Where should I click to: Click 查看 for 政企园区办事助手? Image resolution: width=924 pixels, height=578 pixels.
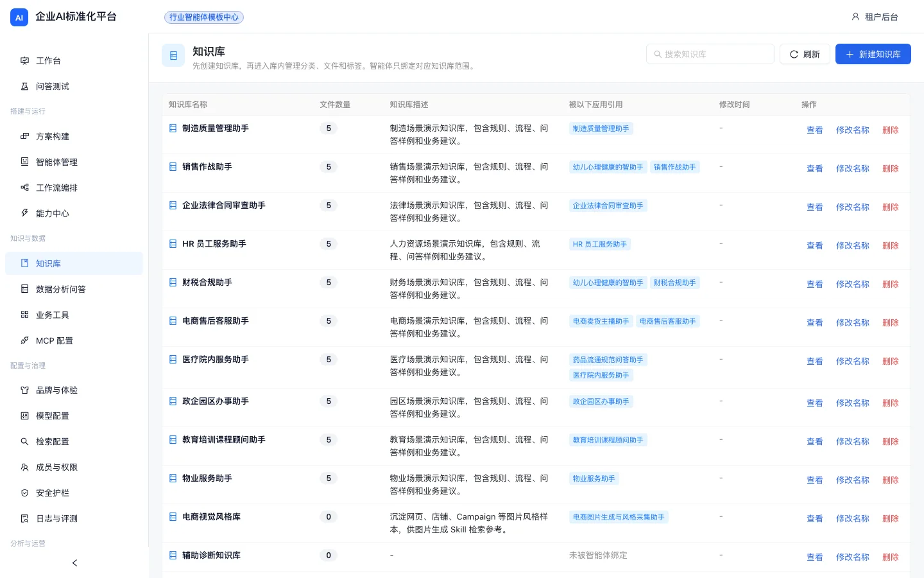(x=815, y=403)
